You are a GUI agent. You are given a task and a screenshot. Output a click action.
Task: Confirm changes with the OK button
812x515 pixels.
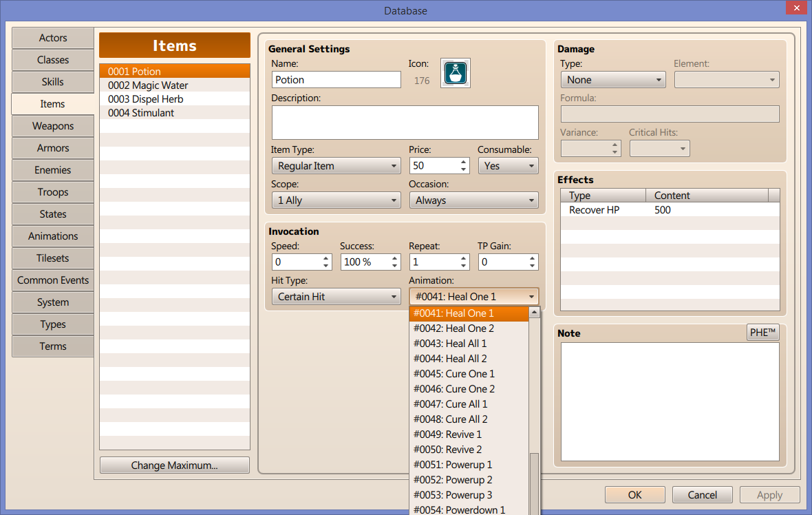coord(635,495)
